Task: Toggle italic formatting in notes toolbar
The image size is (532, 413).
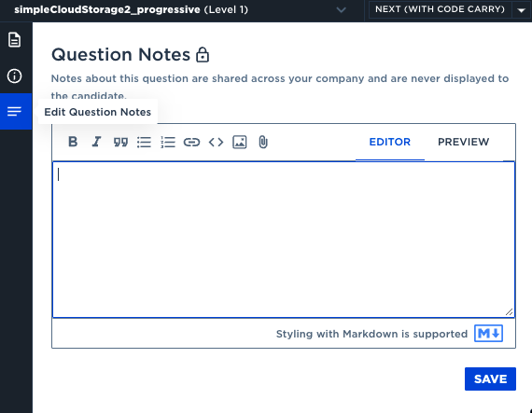Action: [97, 142]
